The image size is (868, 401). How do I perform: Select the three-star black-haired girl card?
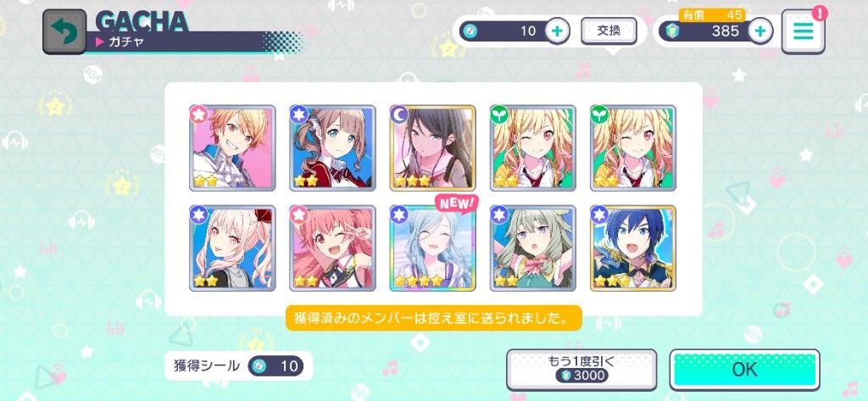pyautogui.click(x=432, y=148)
